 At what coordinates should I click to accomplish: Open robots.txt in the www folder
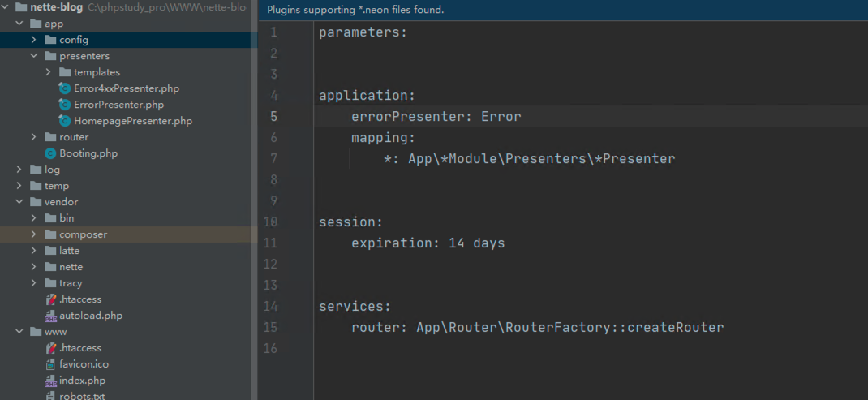point(81,396)
